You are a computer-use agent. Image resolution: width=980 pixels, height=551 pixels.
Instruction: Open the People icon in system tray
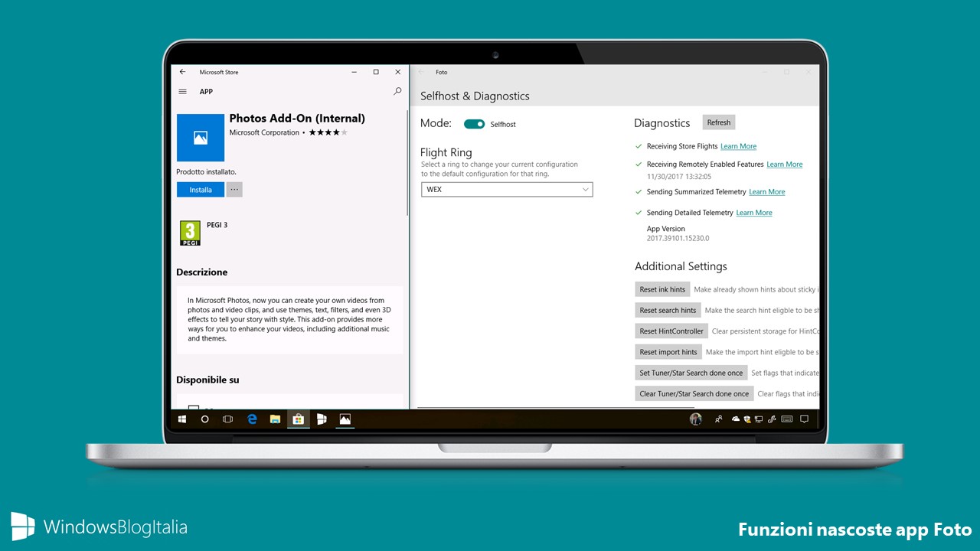point(719,419)
